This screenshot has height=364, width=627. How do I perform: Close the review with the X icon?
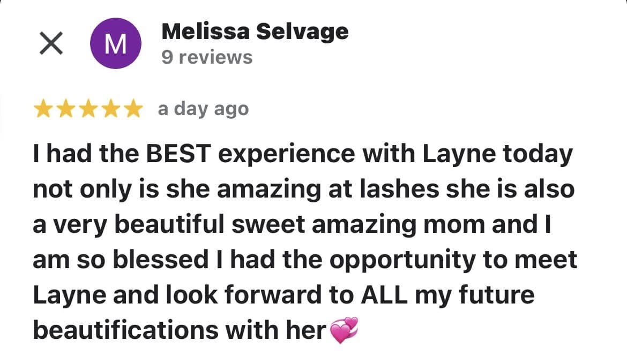click(51, 43)
